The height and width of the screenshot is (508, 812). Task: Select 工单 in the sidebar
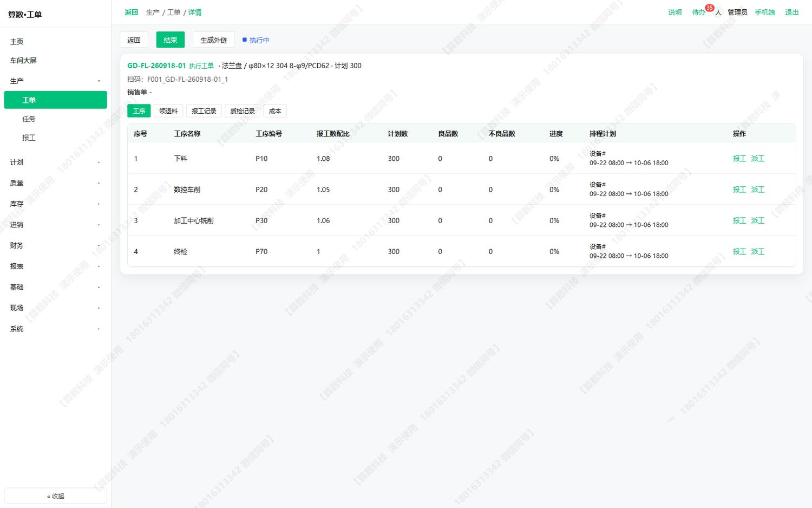click(x=55, y=100)
